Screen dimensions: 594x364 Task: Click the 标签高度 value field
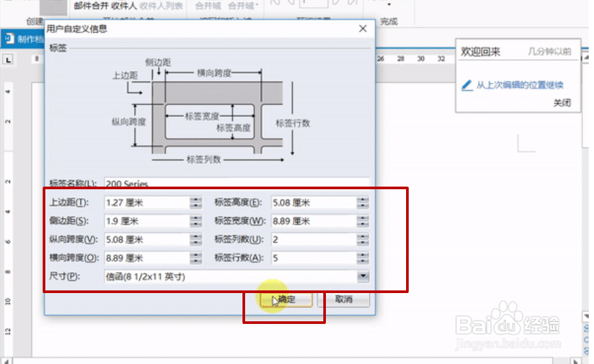313,202
